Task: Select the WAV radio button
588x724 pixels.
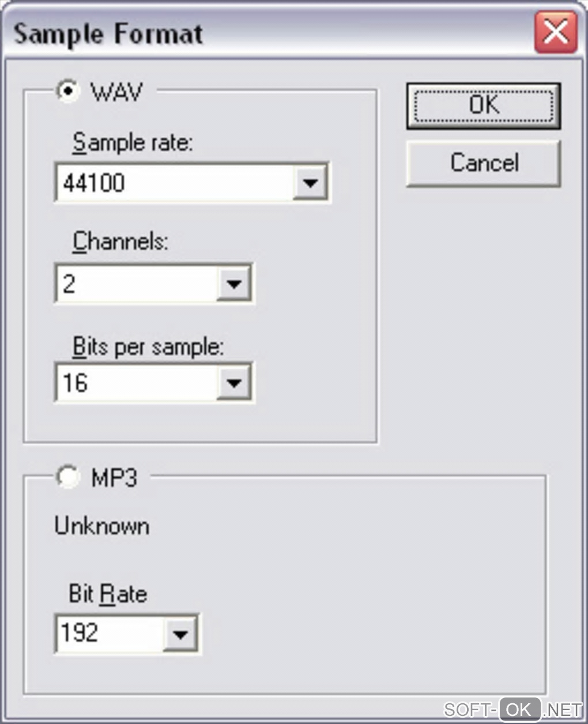Action: (x=69, y=91)
